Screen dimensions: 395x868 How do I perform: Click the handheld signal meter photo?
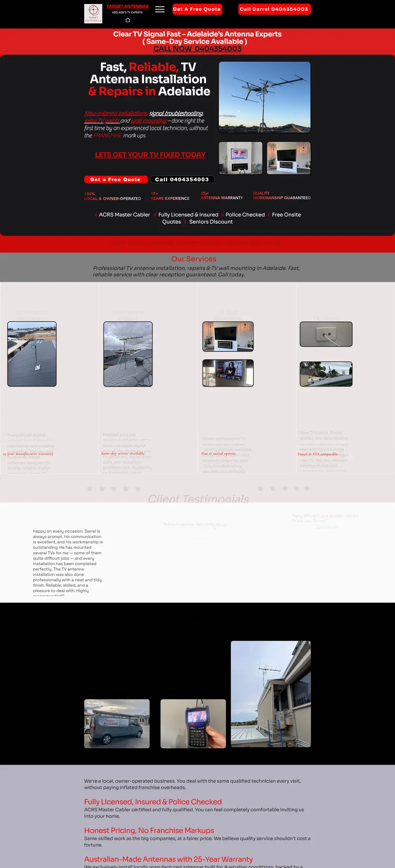click(x=193, y=724)
